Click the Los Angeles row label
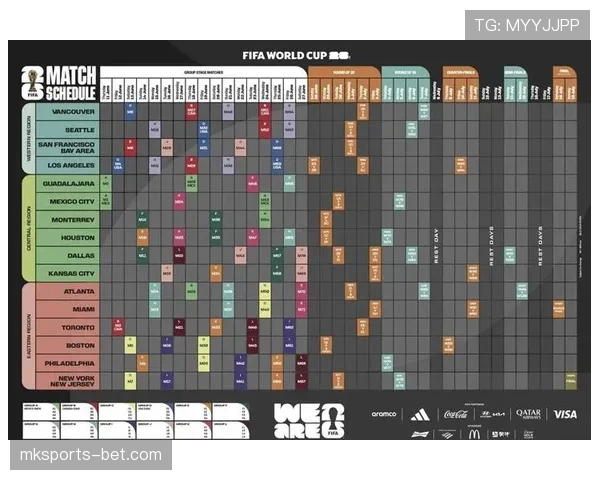 point(68,165)
